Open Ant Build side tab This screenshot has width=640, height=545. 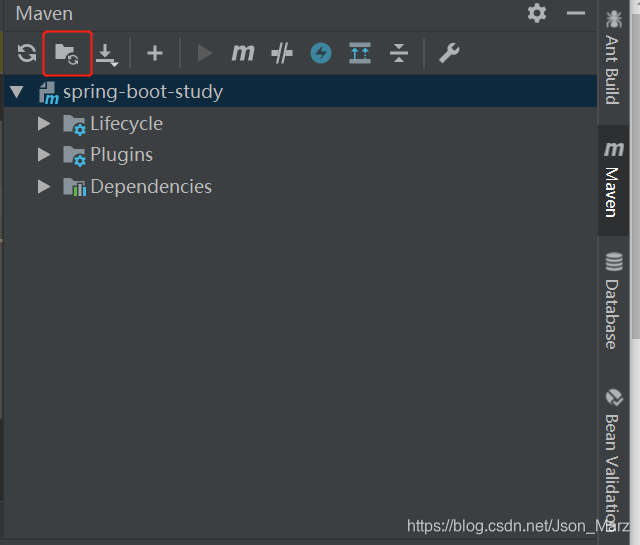613,58
